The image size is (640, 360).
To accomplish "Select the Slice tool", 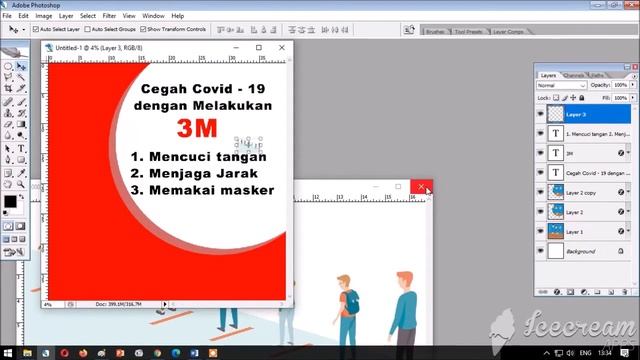I will click(x=21, y=88).
